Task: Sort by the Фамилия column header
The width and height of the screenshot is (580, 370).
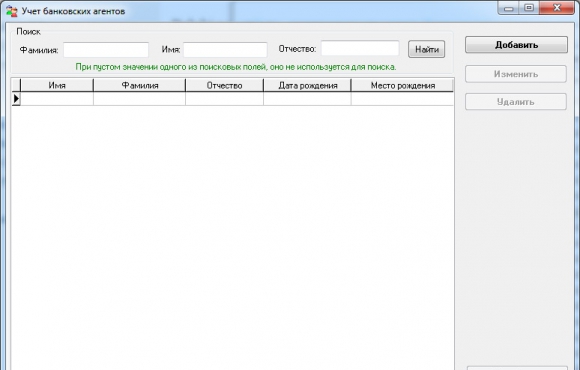Action: click(x=139, y=85)
